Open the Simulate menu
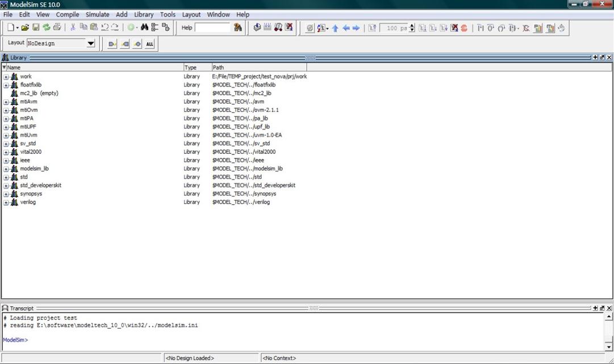The width and height of the screenshot is (614, 364). pyautogui.click(x=98, y=15)
